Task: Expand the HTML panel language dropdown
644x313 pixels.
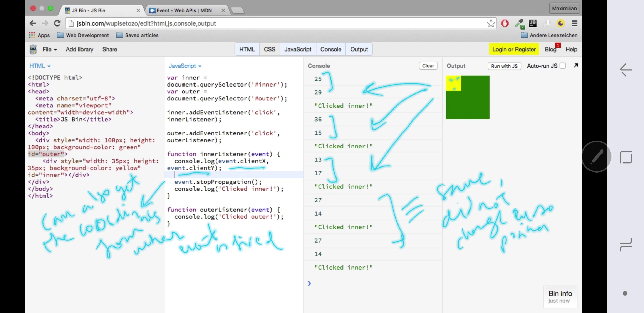Action: coord(40,66)
